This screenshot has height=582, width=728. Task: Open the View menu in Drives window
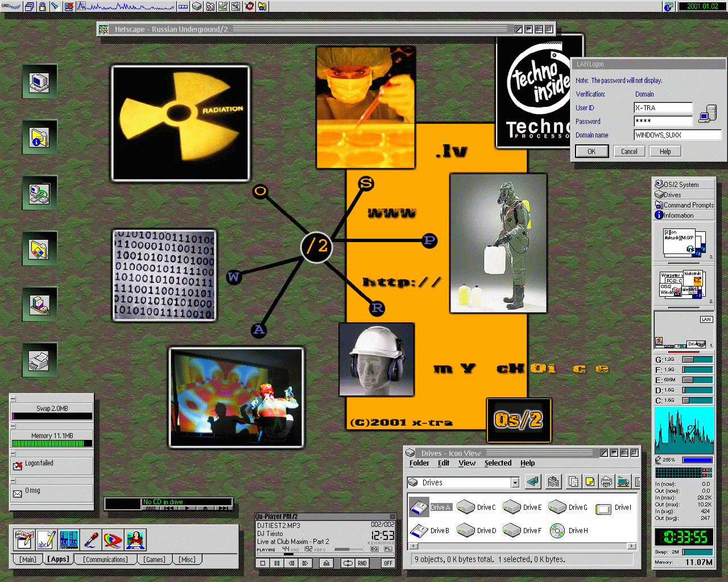coord(467,463)
